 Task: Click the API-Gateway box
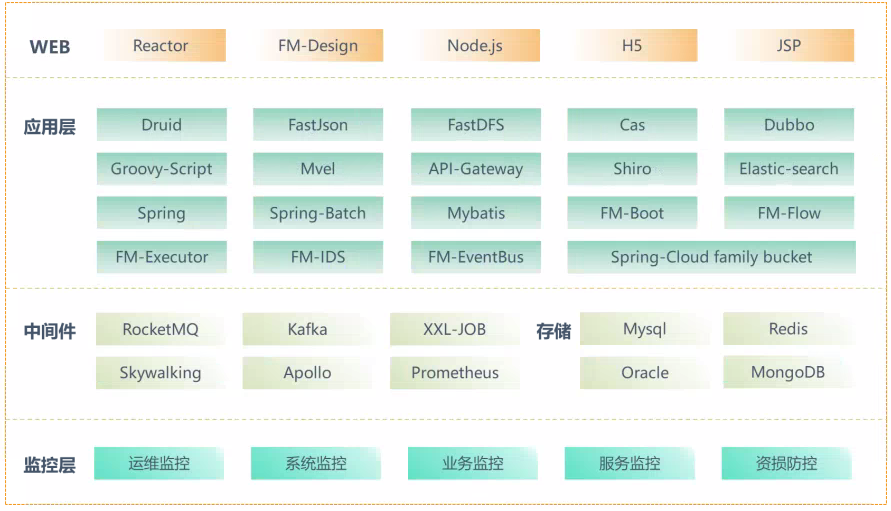pos(476,169)
